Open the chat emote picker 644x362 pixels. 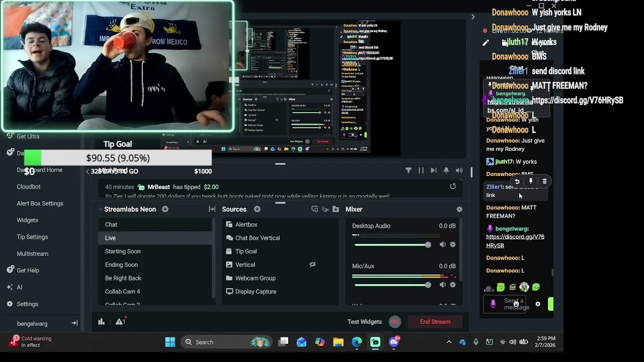516,304
